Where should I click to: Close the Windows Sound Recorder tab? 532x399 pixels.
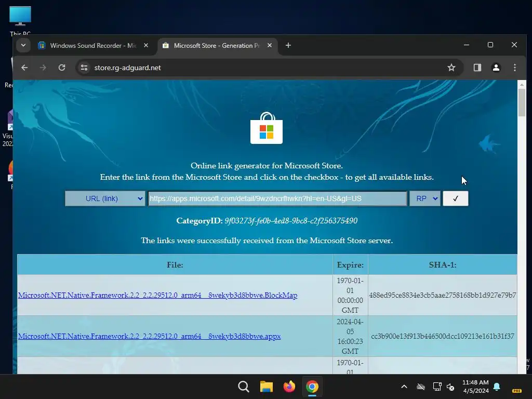146,45
